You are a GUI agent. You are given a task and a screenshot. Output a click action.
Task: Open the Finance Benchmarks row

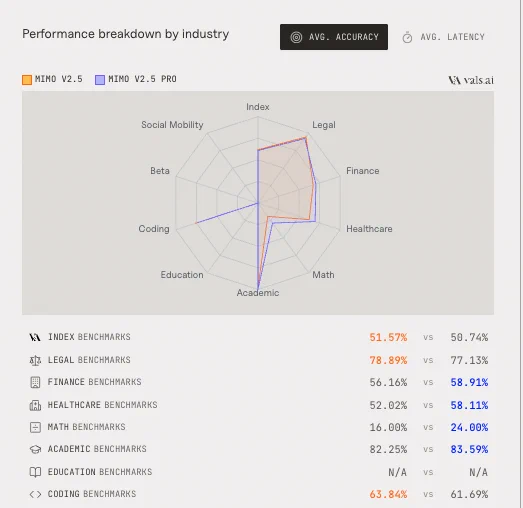point(259,382)
